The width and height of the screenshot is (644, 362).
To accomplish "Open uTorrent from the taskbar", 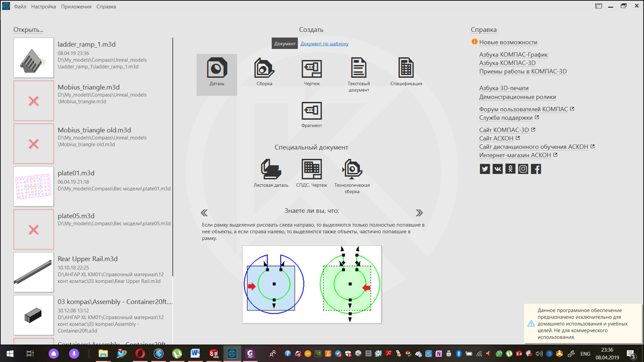I will [177, 353].
